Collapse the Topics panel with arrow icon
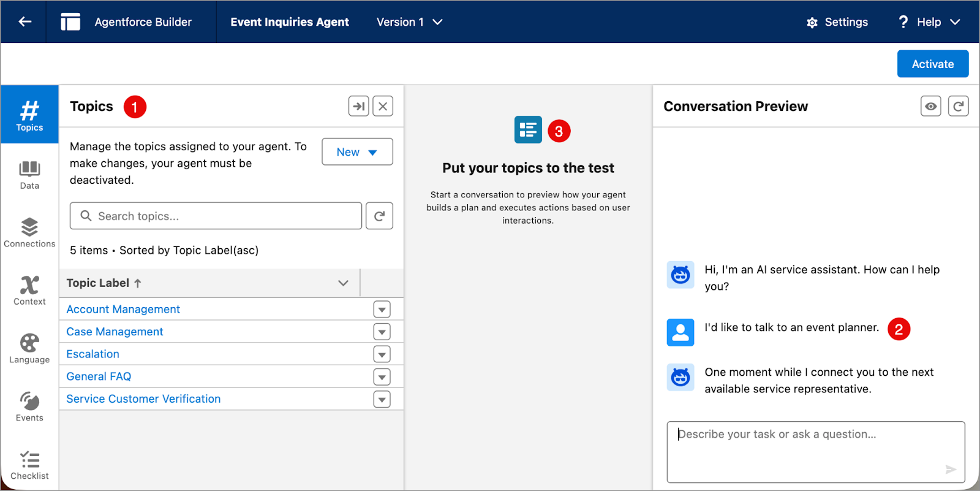 pyautogui.click(x=359, y=106)
